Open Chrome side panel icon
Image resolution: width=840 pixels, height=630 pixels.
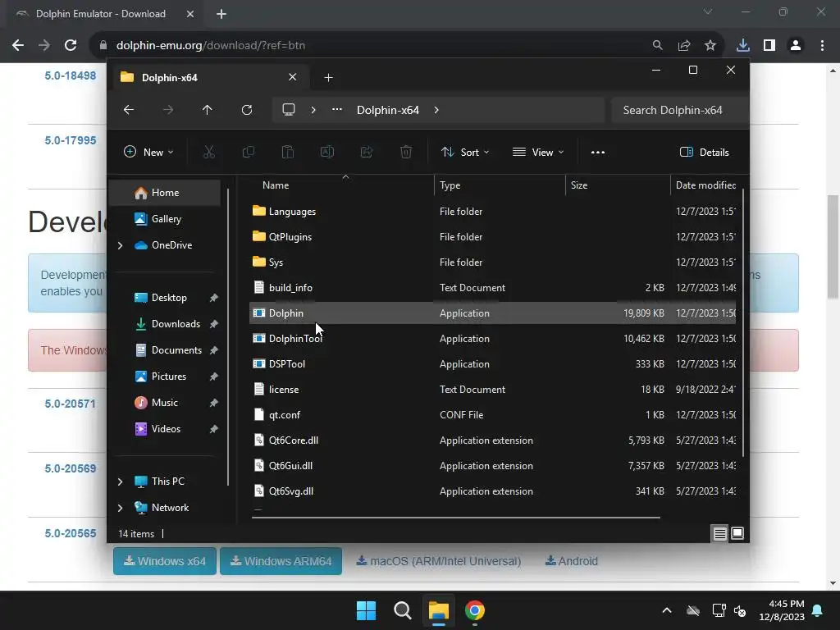(x=769, y=46)
